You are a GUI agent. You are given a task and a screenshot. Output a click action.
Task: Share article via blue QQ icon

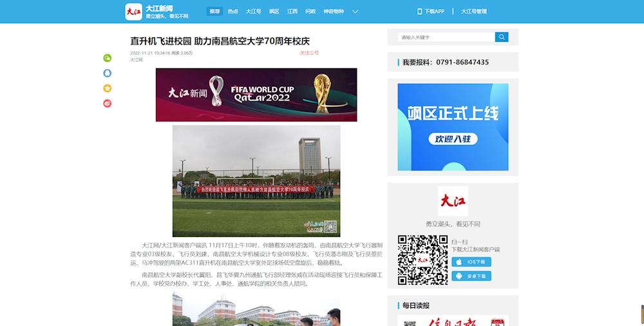[x=108, y=73]
